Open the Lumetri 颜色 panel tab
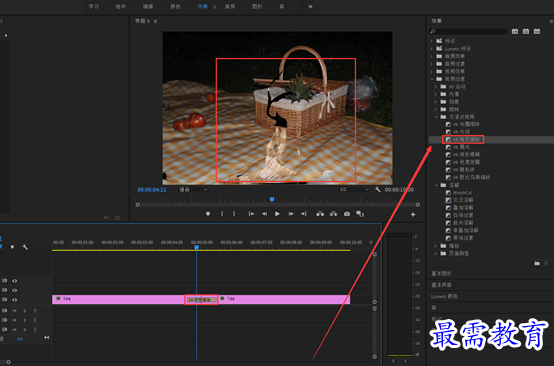Image resolution: width=554 pixels, height=366 pixels. tap(444, 296)
